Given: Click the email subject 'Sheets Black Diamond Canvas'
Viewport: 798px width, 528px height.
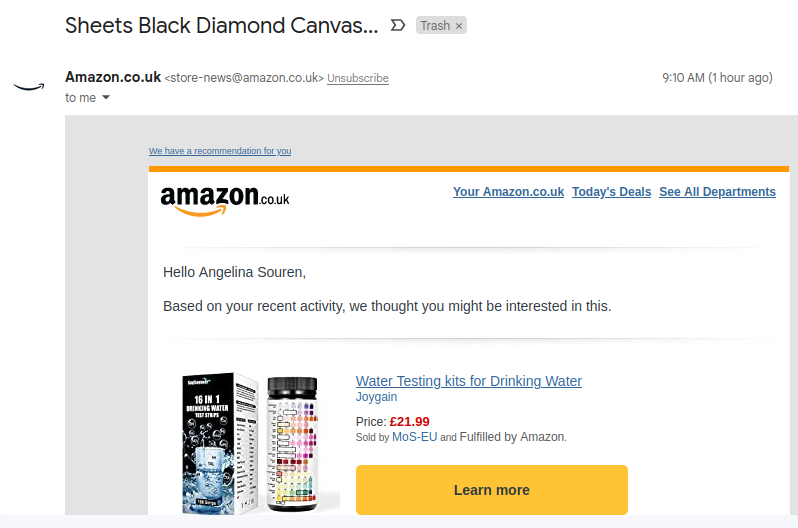Looking at the screenshot, I should click(x=221, y=26).
